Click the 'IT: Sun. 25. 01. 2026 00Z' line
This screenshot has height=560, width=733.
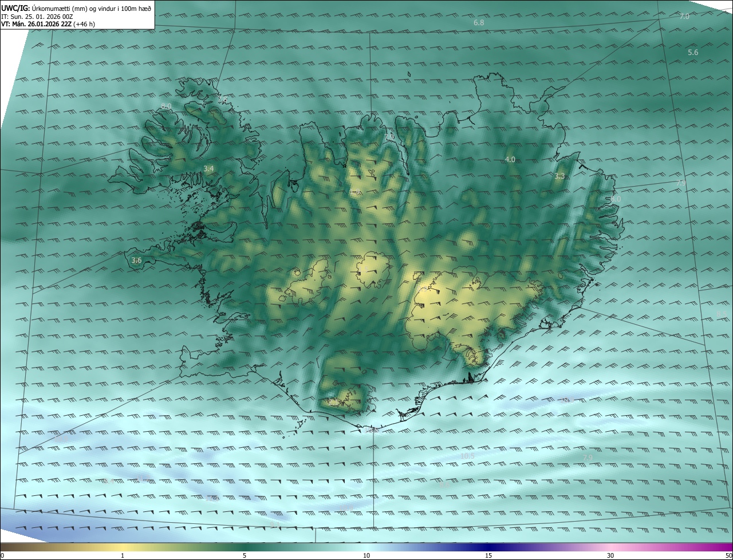[x=38, y=17]
